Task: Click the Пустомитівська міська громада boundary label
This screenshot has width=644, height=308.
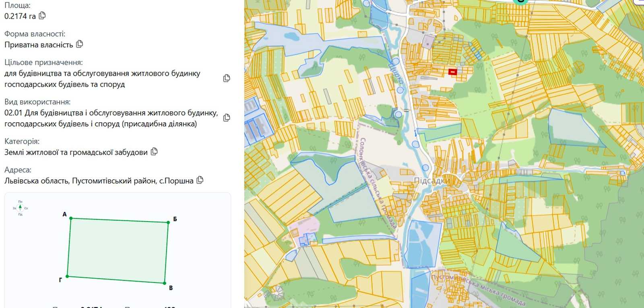Action: [x=478, y=289]
